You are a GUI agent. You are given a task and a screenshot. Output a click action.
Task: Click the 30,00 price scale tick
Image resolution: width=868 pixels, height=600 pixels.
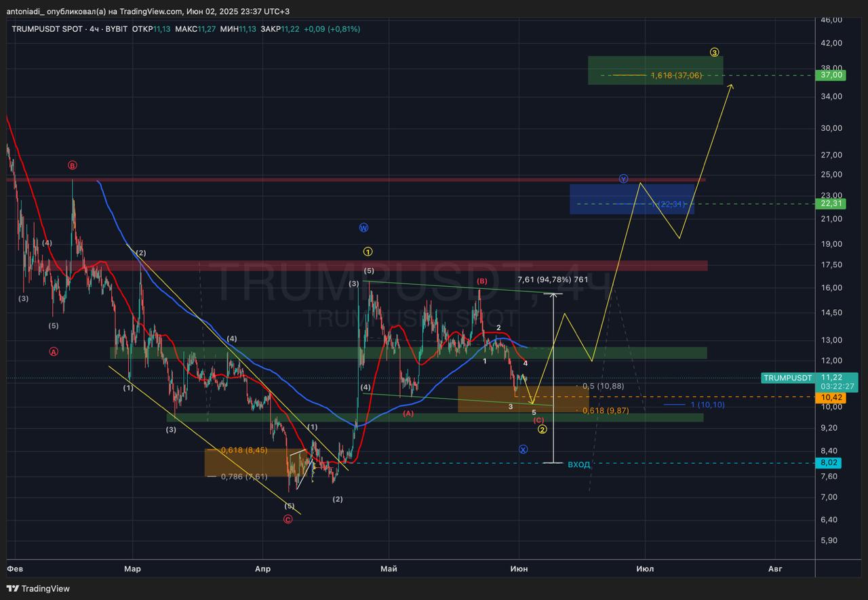click(x=831, y=128)
